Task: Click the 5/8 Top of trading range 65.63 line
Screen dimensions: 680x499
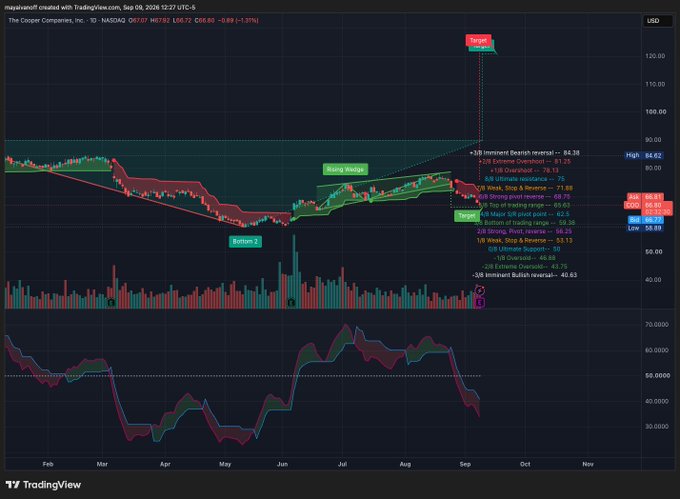Action: tap(524, 205)
